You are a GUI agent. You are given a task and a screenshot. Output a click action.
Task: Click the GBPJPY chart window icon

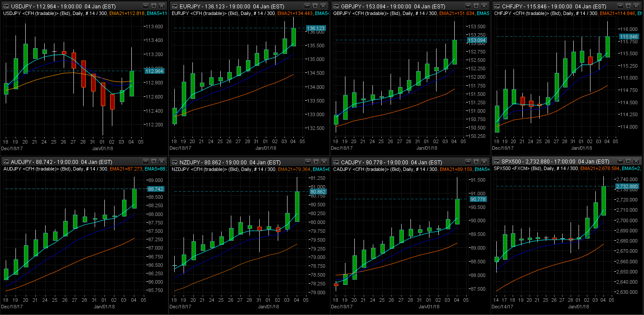click(336, 6)
